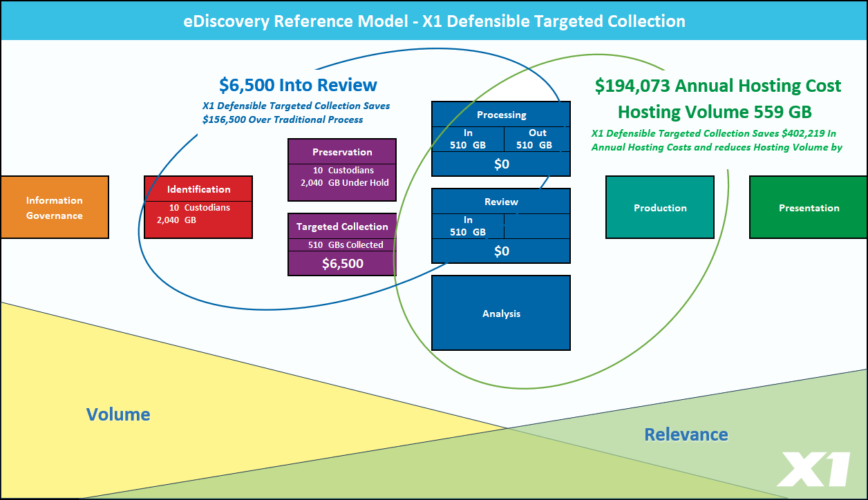The image size is (868, 500).
Task: Click the $0 cost under Review
Action: (501, 251)
